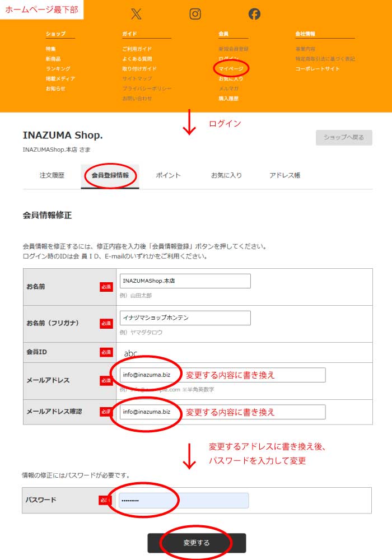Screen dimensions: 392x560
Task: Click the マイページ footer link
Action: [230, 68]
